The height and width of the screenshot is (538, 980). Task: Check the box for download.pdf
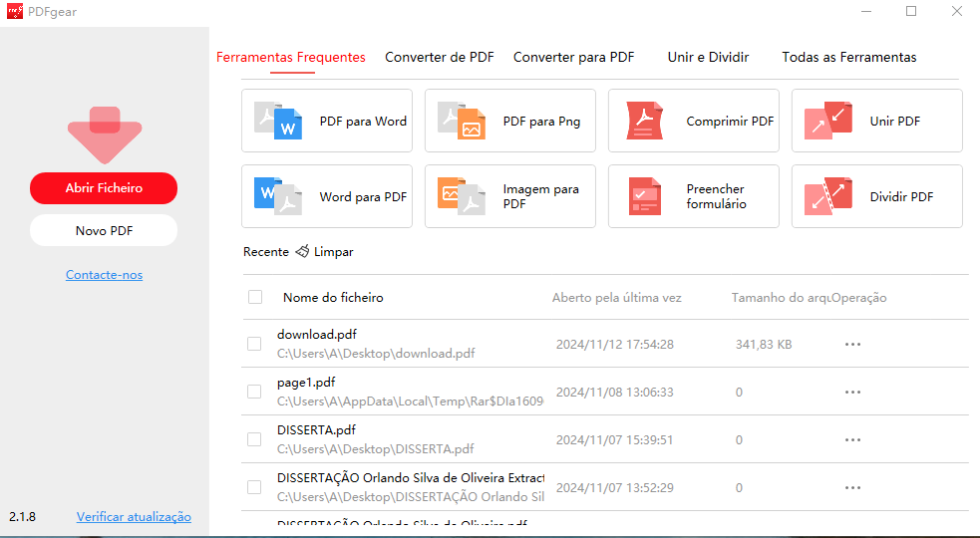(254, 344)
